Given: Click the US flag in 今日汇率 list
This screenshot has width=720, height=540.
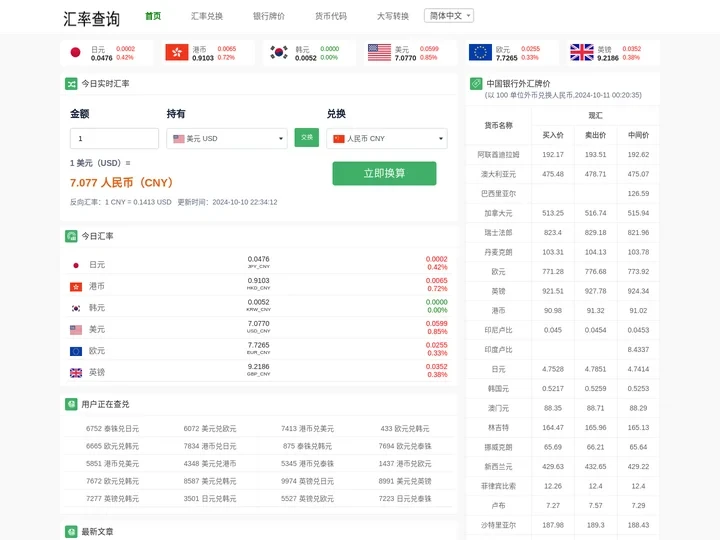Looking at the screenshot, I should [x=76, y=330].
